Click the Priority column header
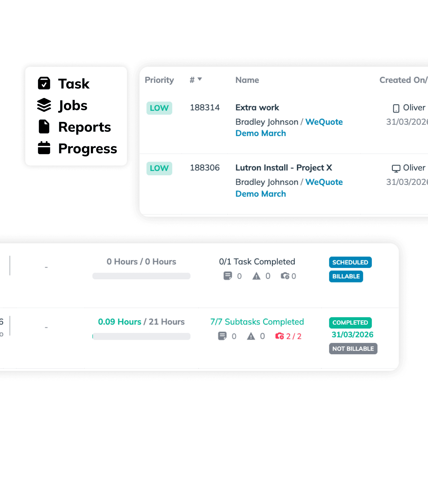428x504 pixels. point(159,80)
